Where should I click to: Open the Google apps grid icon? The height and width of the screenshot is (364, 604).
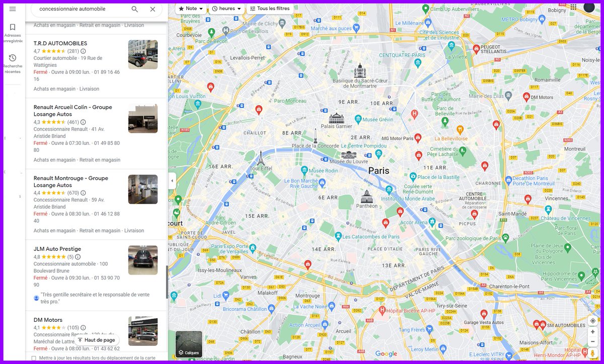573,7
